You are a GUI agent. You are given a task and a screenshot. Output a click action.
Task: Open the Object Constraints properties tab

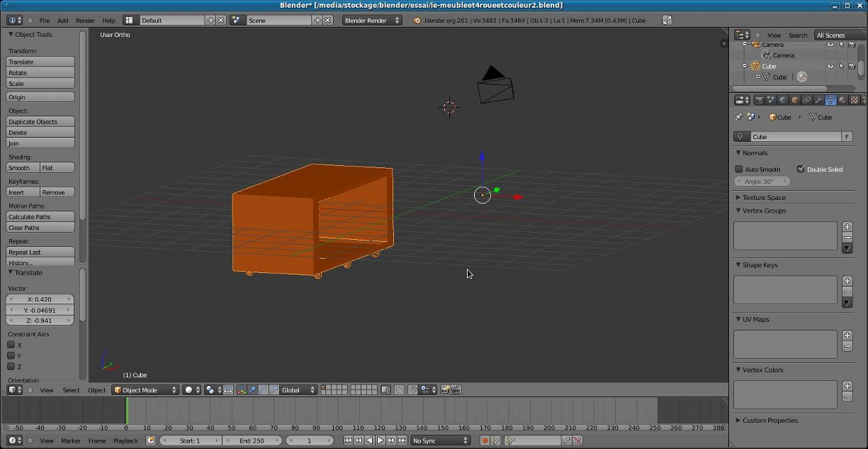806,100
